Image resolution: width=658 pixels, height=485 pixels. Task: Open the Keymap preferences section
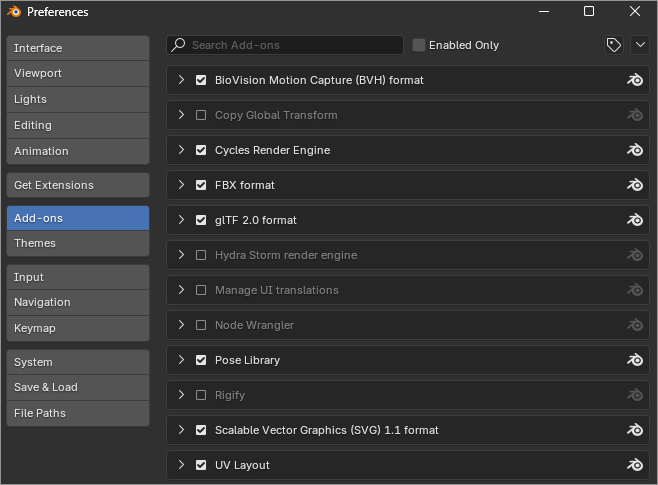(78, 328)
